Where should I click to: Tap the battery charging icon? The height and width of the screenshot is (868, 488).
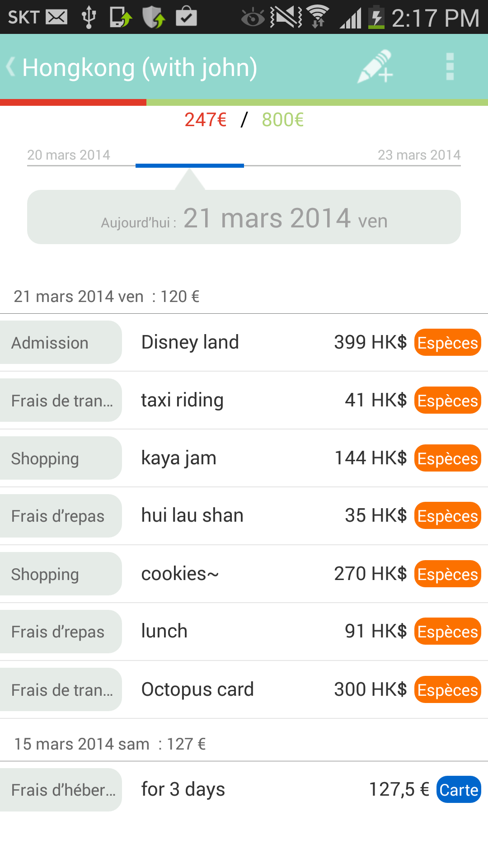pyautogui.click(x=376, y=17)
